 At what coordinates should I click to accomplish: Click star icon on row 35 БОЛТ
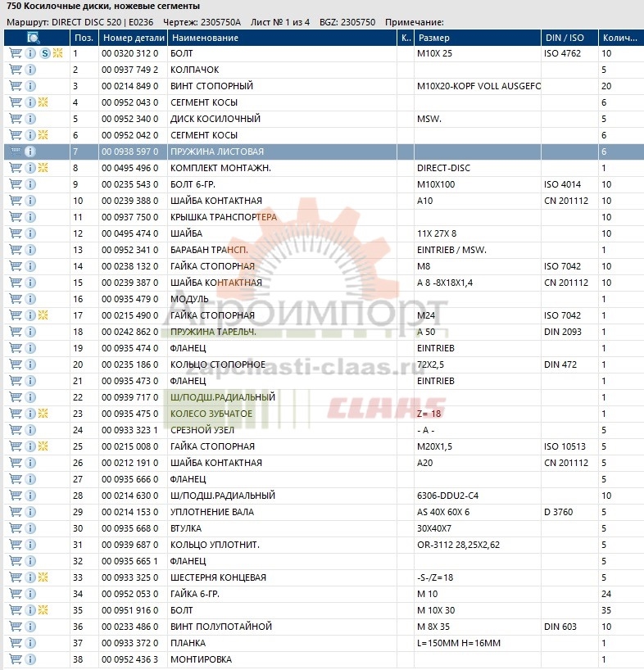coord(43,609)
